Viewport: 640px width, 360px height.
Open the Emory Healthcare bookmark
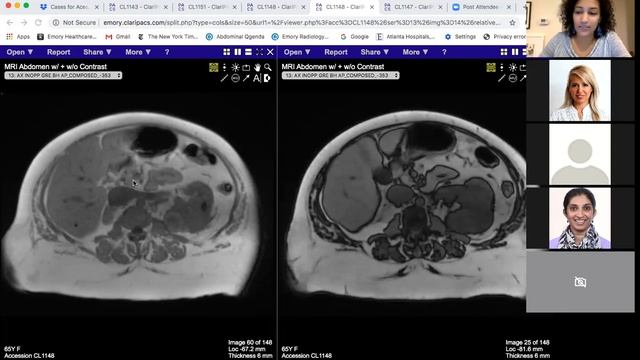[x=67, y=37]
